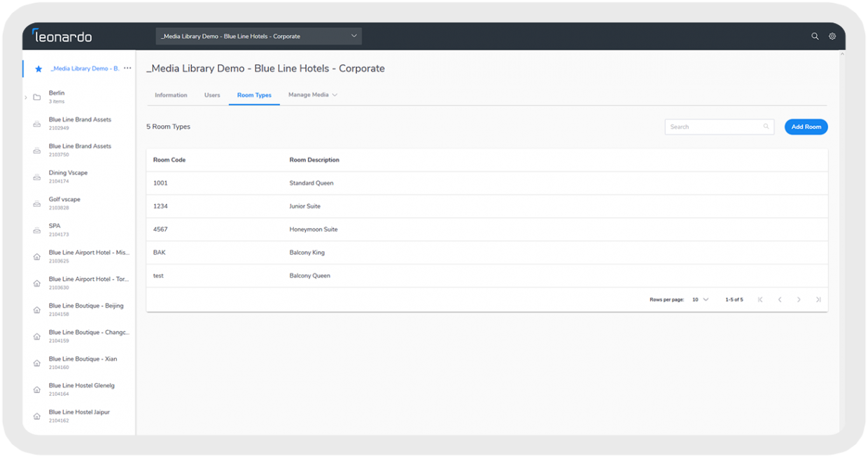868x458 pixels.
Task: Click the star icon beside _Media Library Demo
Action: [x=38, y=69]
